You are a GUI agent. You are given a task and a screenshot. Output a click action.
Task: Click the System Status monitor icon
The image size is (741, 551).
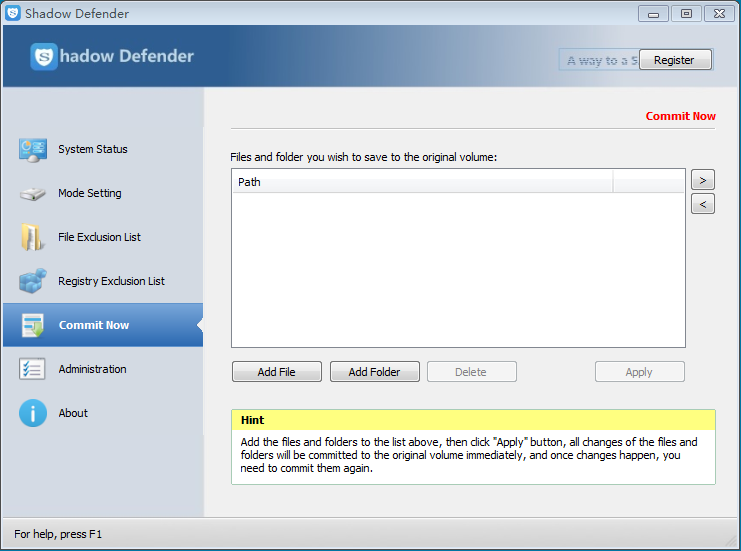[x=33, y=150]
